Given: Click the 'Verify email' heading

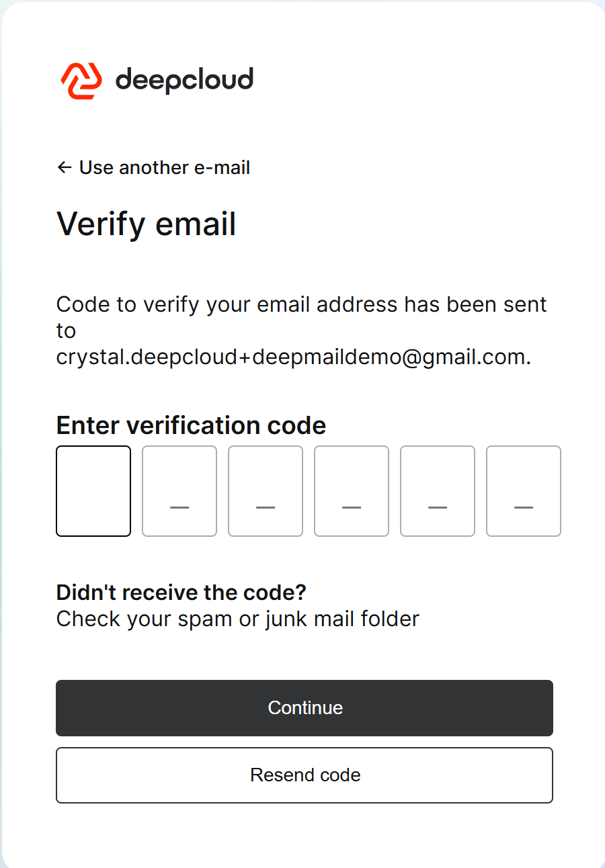Looking at the screenshot, I should pyautogui.click(x=147, y=224).
